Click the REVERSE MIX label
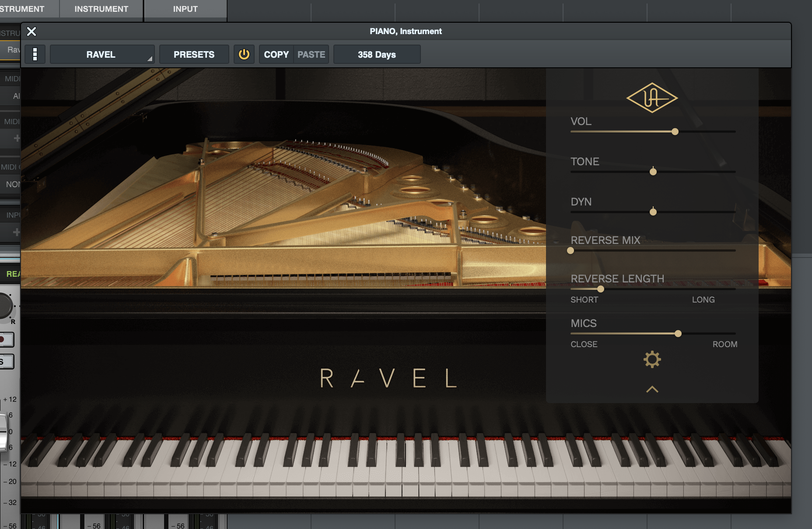The width and height of the screenshot is (812, 529). [x=605, y=240]
